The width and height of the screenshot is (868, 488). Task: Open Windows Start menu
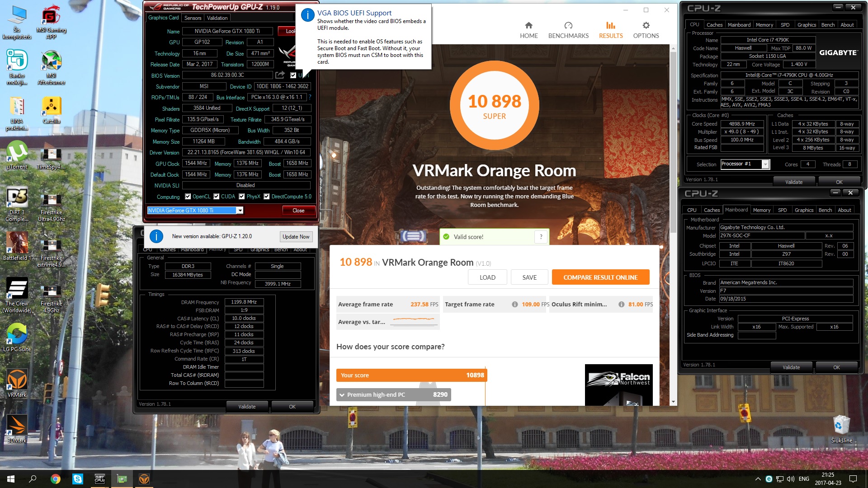coord(11,479)
